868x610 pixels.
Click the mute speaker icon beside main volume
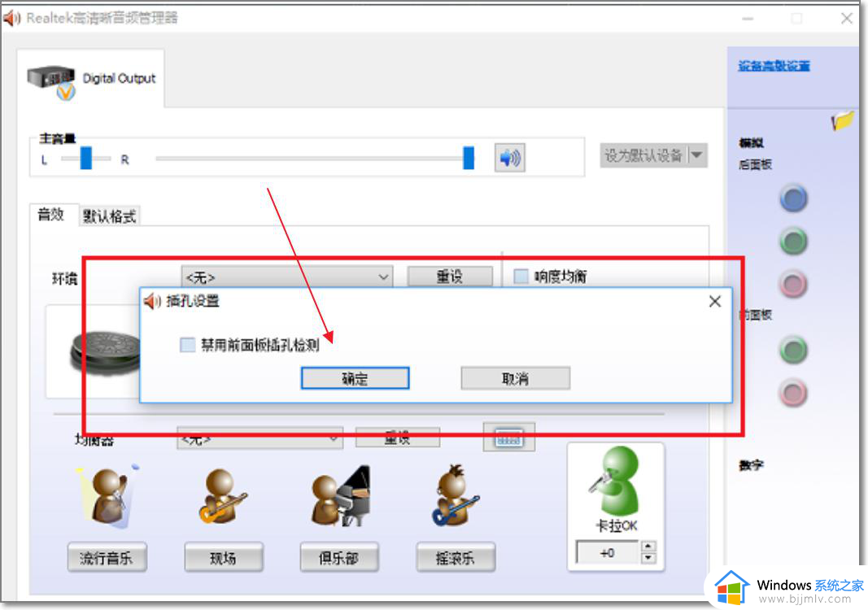(x=509, y=158)
